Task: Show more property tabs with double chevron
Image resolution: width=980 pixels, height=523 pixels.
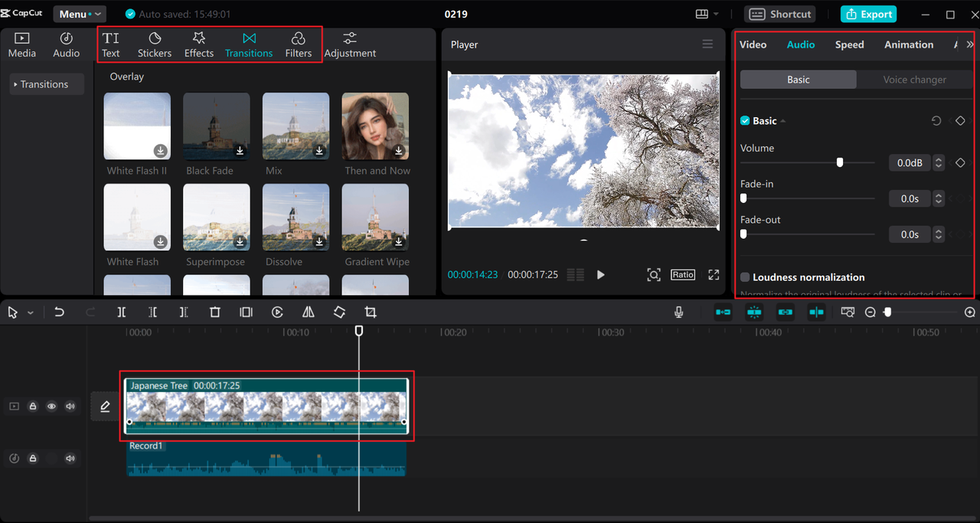Action: [x=969, y=44]
